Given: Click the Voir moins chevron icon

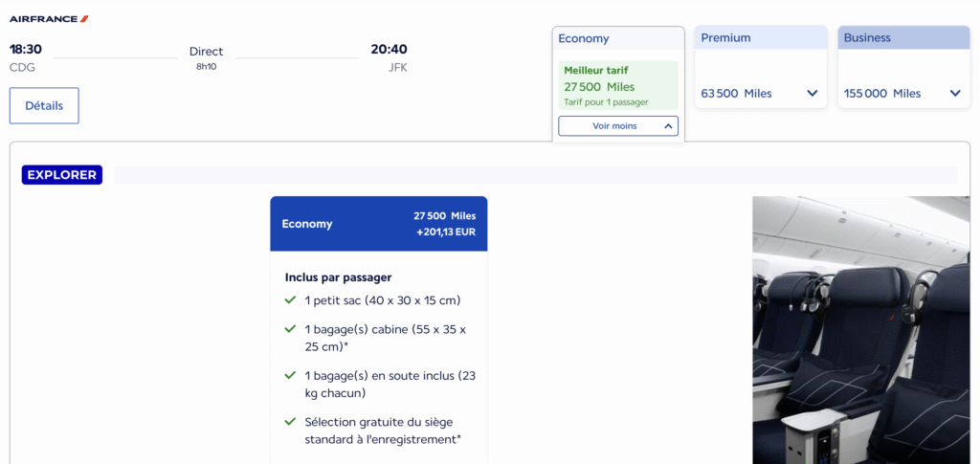Looking at the screenshot, I should tap(667, 126).
